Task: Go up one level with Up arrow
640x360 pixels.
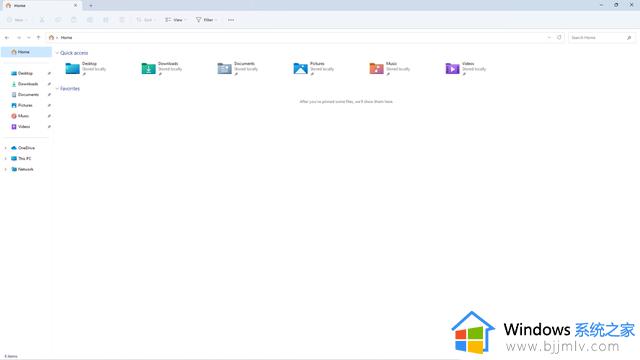Action: point(38,38)
